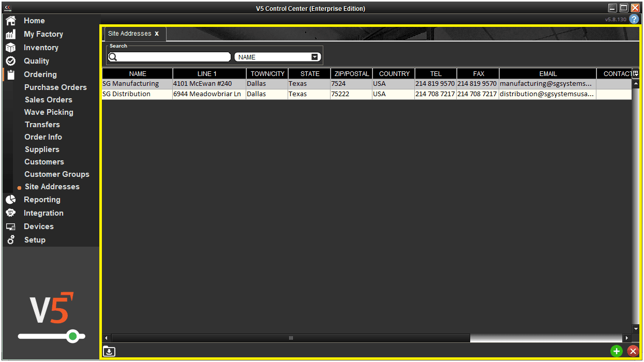
Task: Sort by COUNTRY column header
Action: click(x=393, y=73)
